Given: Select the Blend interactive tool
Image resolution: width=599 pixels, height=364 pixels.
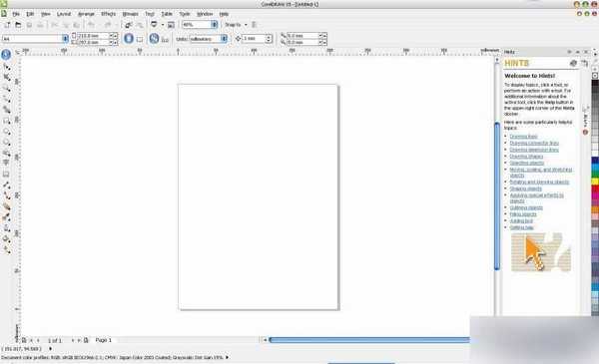Looking at the screenshot, I should coord(7,206).
